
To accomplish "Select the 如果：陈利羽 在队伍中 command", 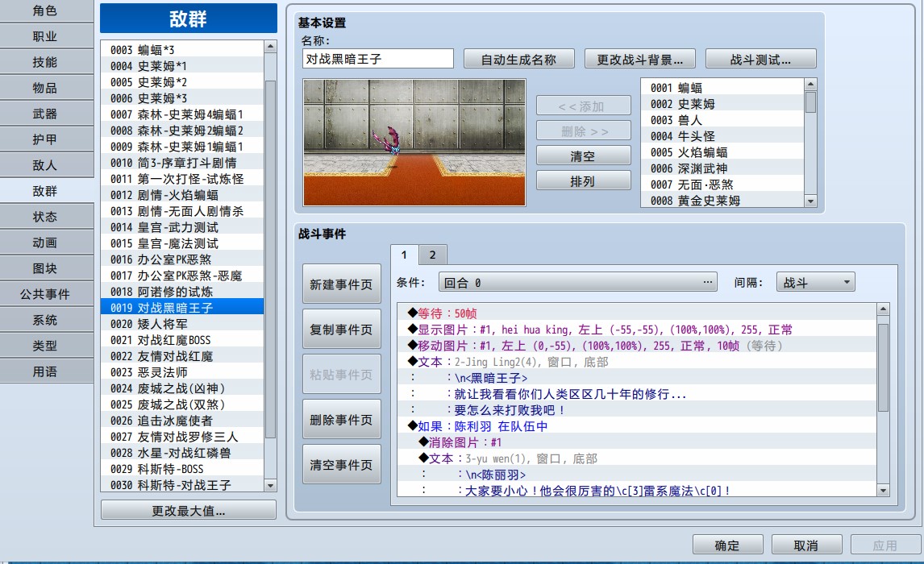I will point(638,426).
